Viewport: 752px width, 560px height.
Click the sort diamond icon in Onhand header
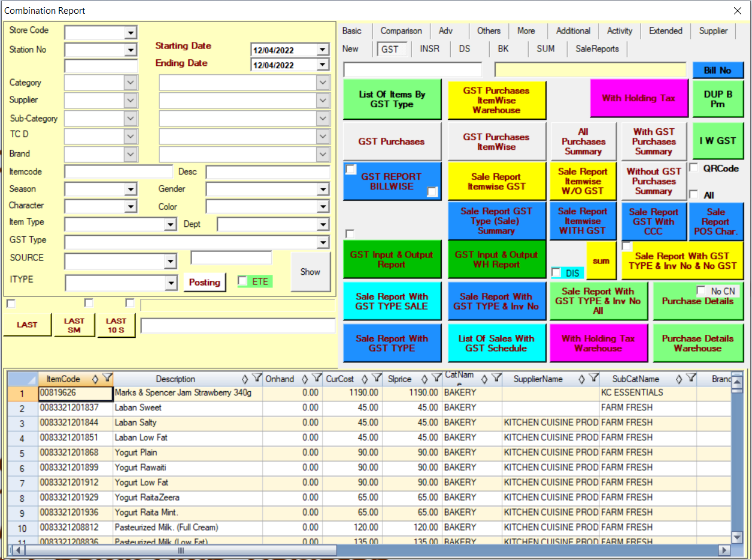tap(304, 379)
